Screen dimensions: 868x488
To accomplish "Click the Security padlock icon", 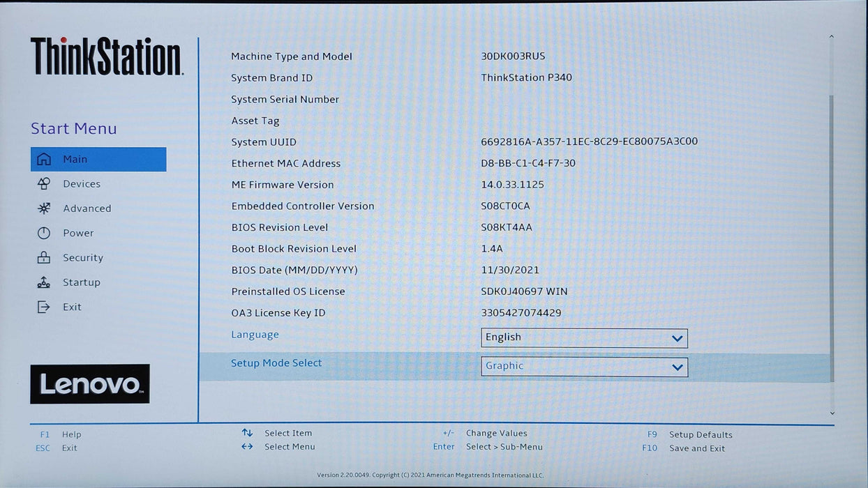I will point(44,258).
